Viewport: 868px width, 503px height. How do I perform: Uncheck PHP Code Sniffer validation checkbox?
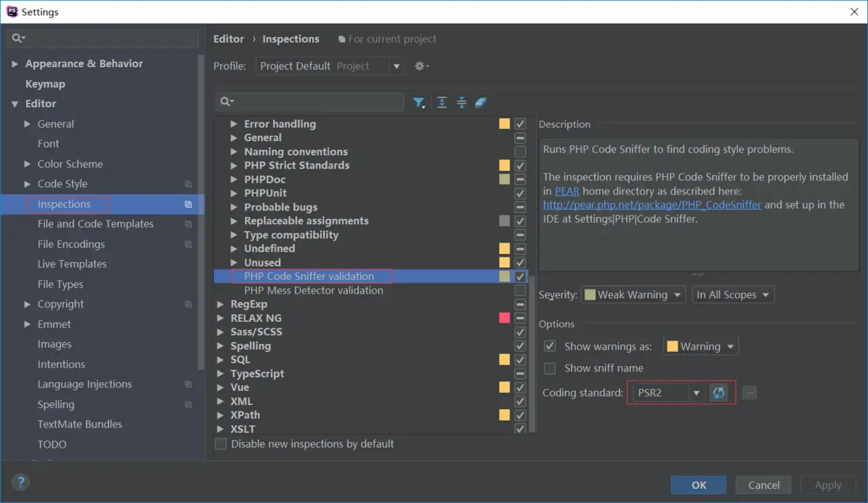[520, 276]
